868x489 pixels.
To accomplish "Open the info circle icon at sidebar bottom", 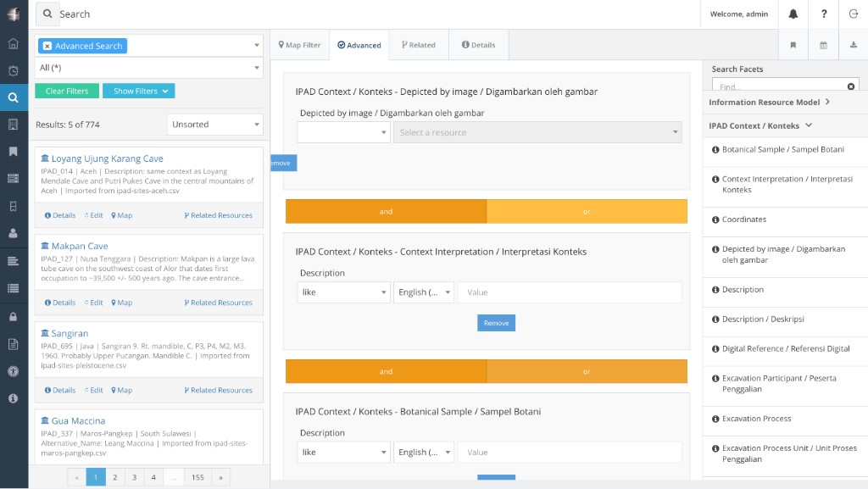I will click(14, 398).
